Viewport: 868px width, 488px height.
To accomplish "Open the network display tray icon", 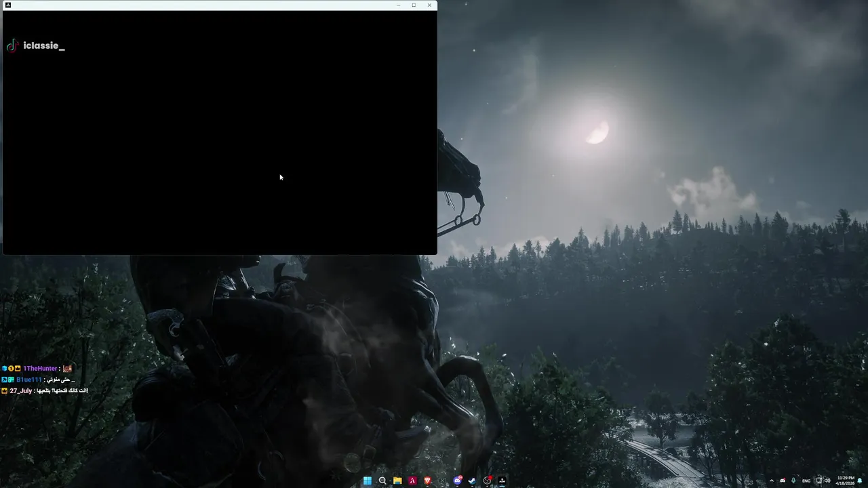I will pyautogui.click(x=819, y=481).
